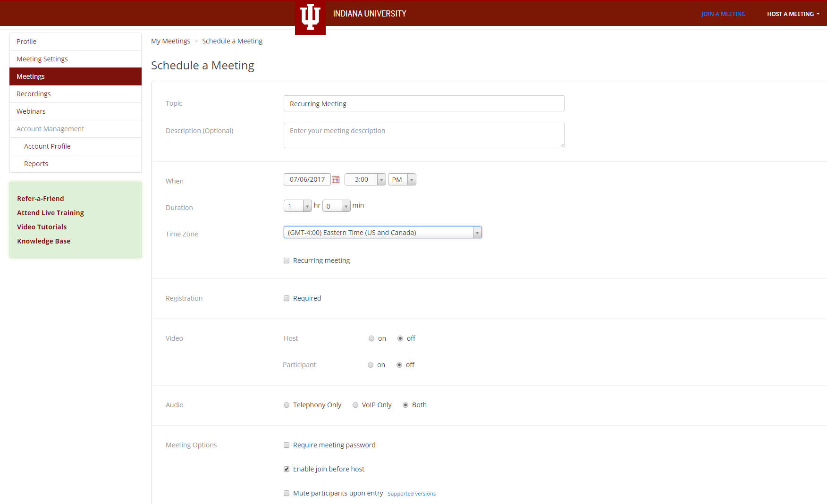
Task: Turn Participant video on
Action: 371,365
